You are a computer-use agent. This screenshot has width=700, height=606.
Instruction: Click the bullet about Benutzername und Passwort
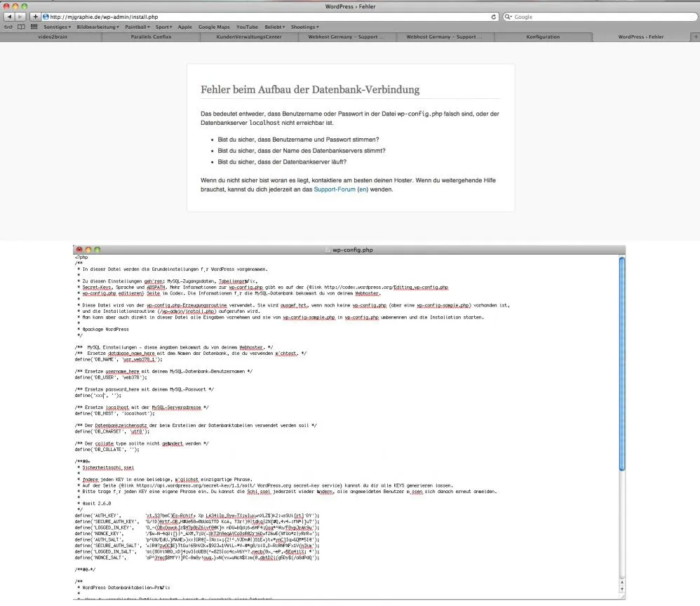[298, 140]
